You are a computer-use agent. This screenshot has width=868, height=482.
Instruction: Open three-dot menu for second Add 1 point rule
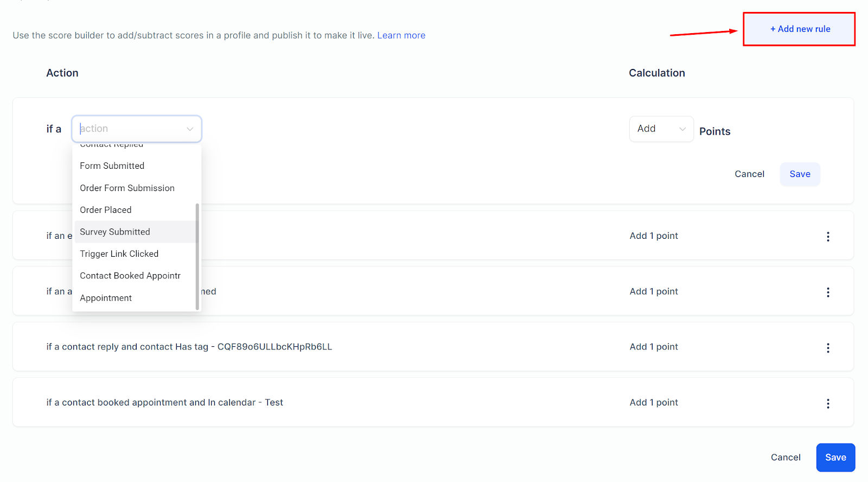pos(828,293)
